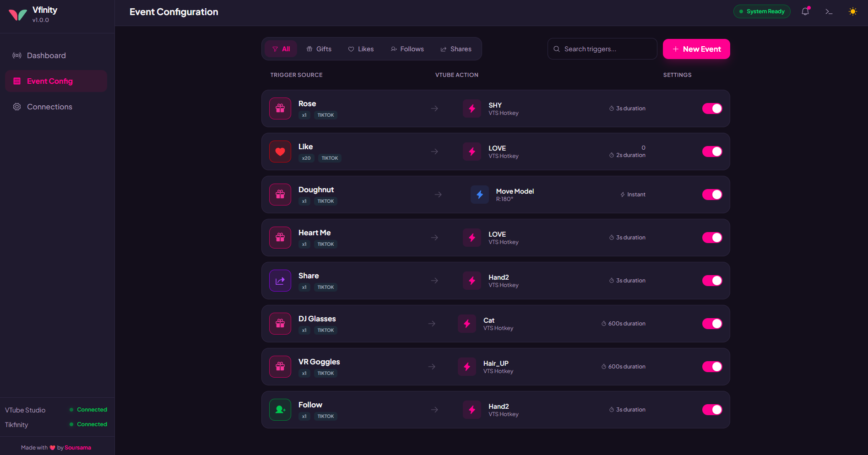Viewport: 868px width, 455px height.
Task: Open the terminal console icon
Action: [829, 11]
